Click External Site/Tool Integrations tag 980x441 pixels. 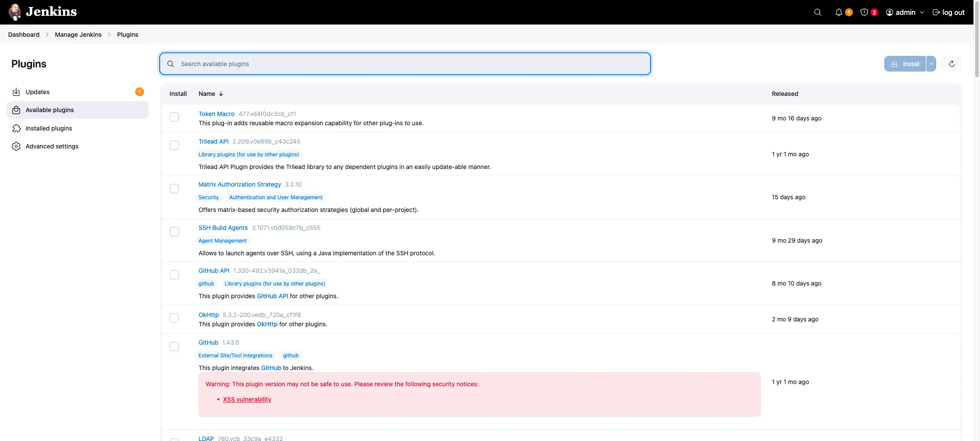pos(235,356)
